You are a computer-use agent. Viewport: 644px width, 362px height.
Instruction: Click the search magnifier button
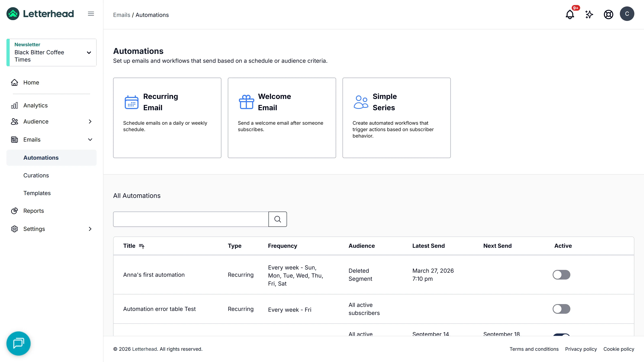pyautogui.click(x=278, y=219)
